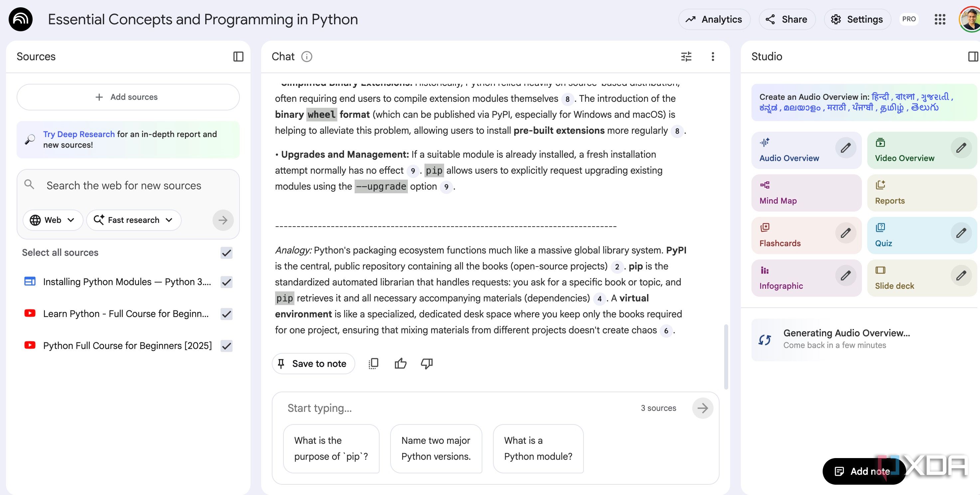Create a Mind Map

coord(806,193)
